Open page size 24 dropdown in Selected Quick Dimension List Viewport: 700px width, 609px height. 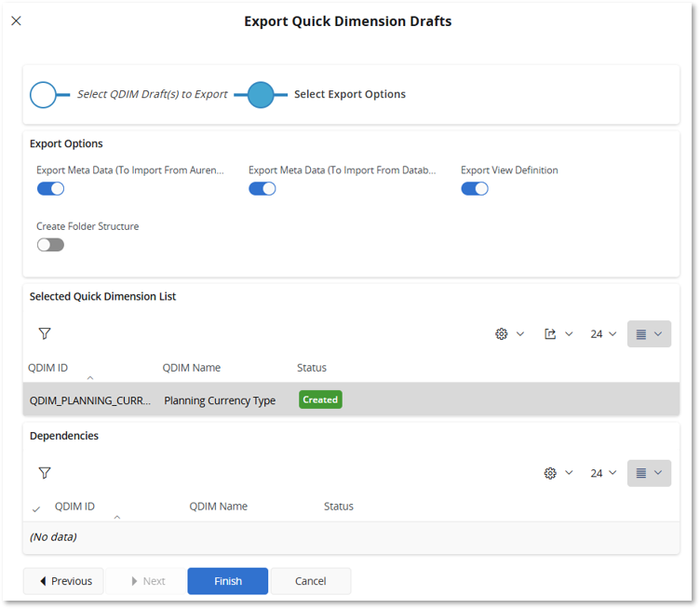tap(603, 334)
